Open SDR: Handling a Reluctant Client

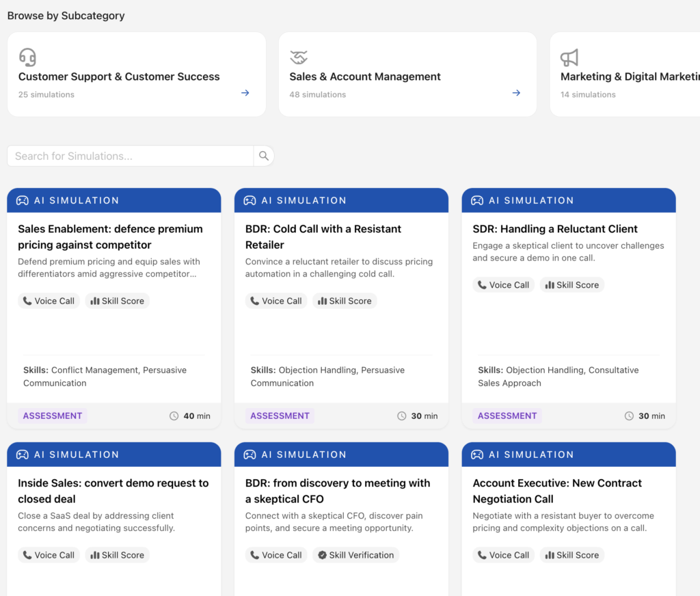(554, 229)
